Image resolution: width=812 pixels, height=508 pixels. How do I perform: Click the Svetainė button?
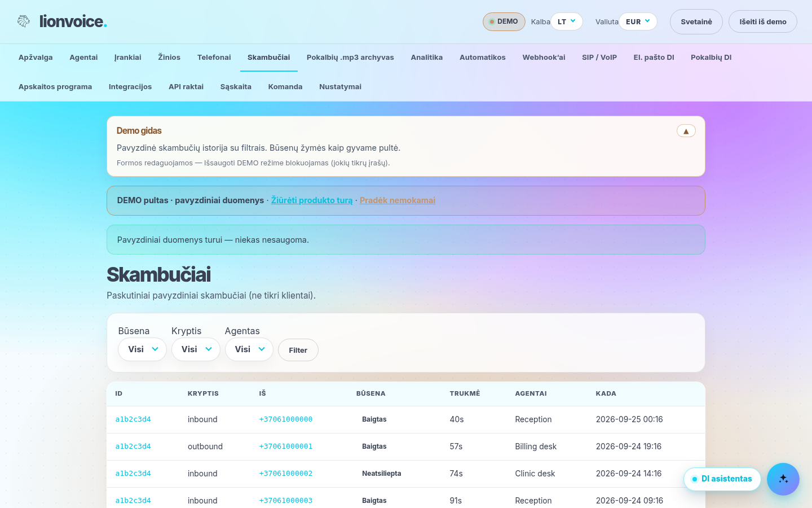tap(696, 21)
